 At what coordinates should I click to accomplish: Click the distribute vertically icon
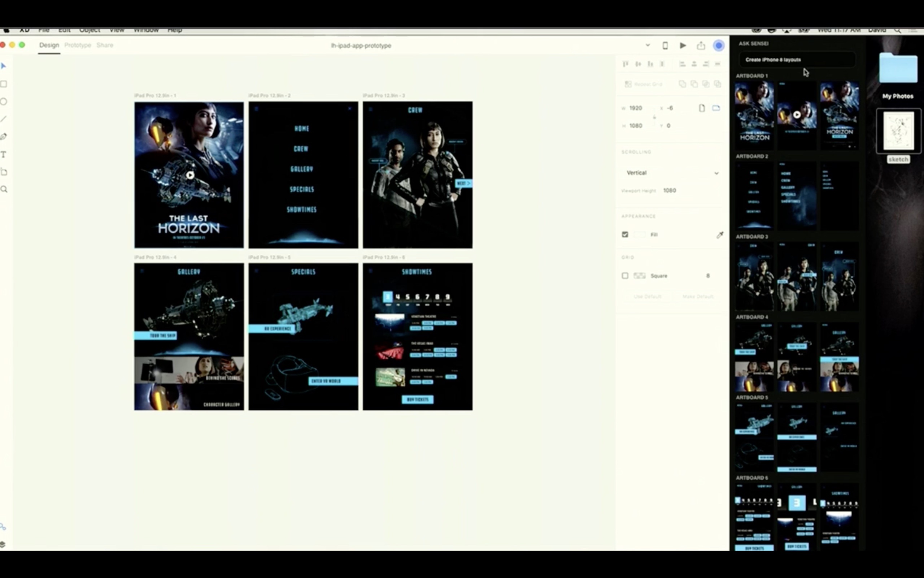(x=662, y=64)
